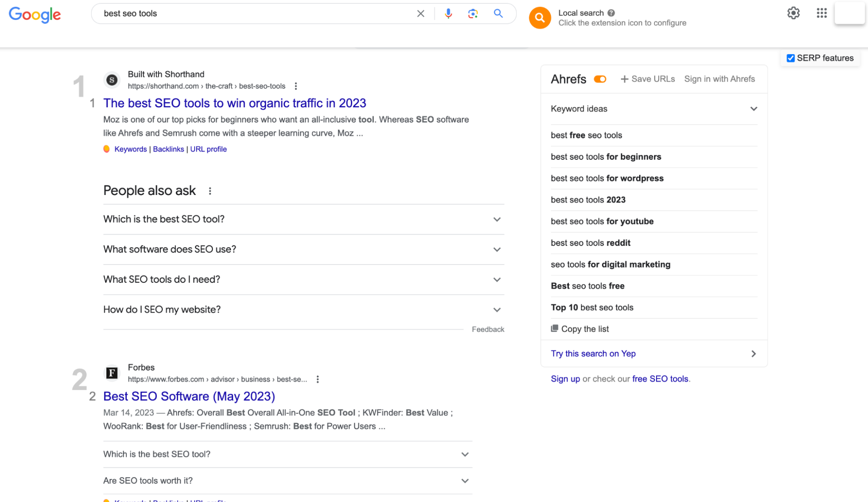Open Google settings gear icon
Screen dimensions: 868x502
tap(793, 13)
